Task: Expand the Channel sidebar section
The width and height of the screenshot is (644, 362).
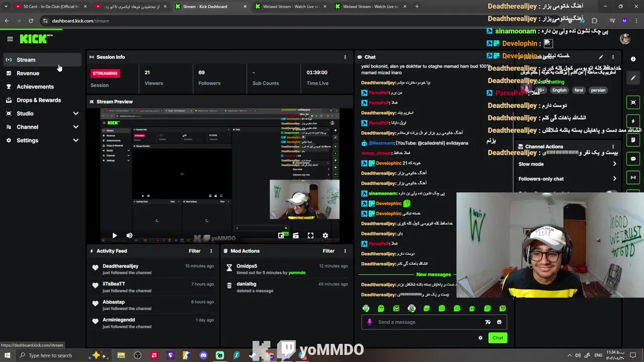Action: [42, 127]
